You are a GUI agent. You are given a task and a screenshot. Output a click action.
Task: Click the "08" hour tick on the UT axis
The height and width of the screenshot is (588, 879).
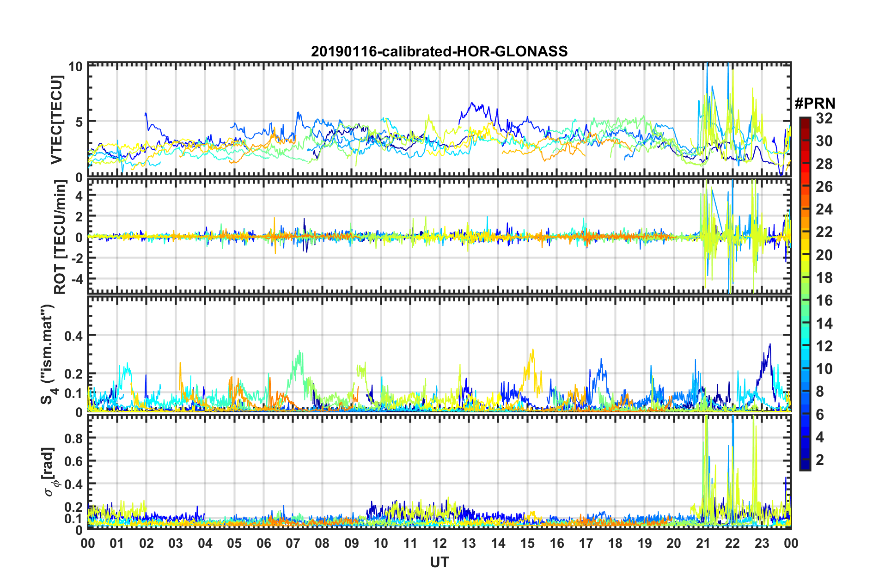pyautogui.click(x=322, y=543)
